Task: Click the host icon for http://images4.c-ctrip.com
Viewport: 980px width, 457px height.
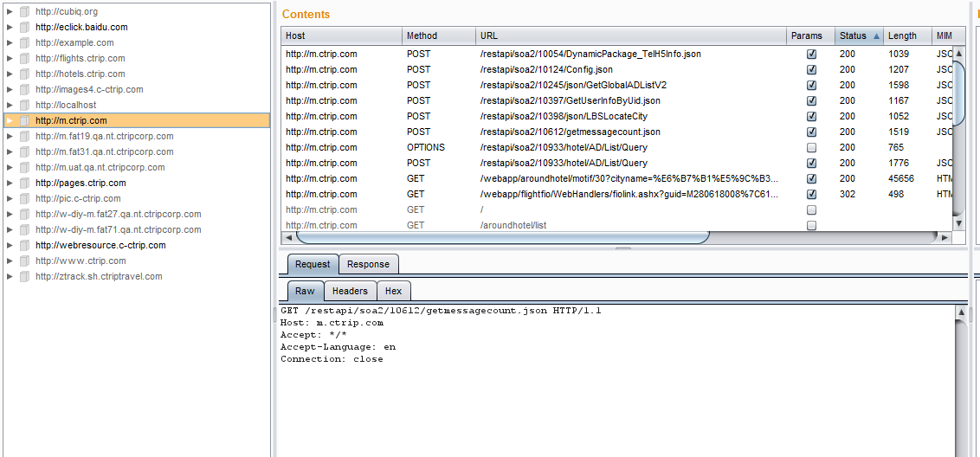Action: point(25,90)
